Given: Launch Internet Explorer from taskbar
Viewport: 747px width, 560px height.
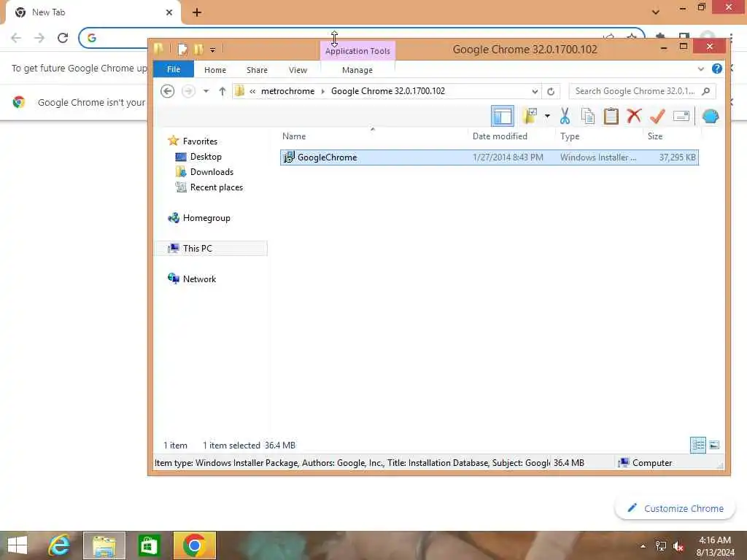Looking at the screenshot, I should pos(59,545).
